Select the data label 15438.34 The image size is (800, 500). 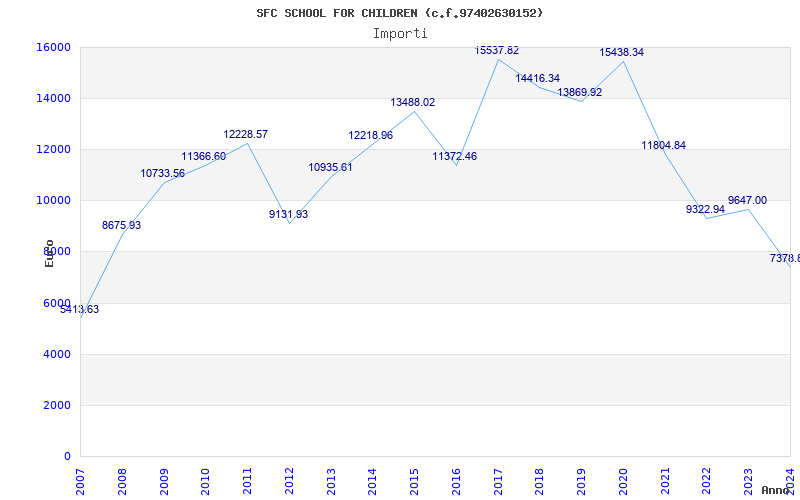click(621, 52)
